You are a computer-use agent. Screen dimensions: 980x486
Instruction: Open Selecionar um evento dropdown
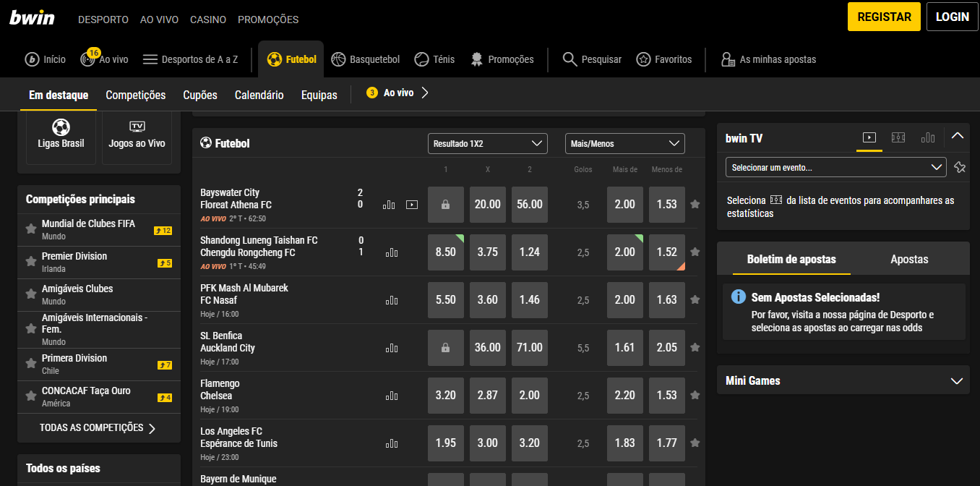[x=836, y=167]
